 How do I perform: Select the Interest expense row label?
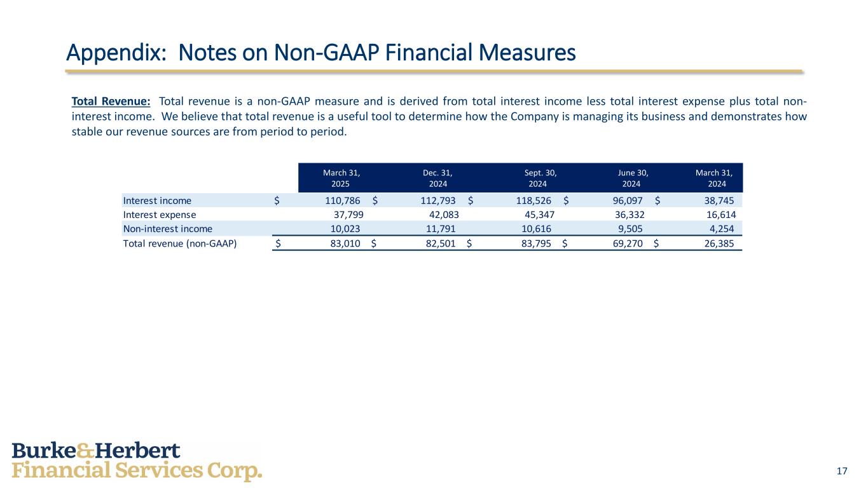coord(160,215)
